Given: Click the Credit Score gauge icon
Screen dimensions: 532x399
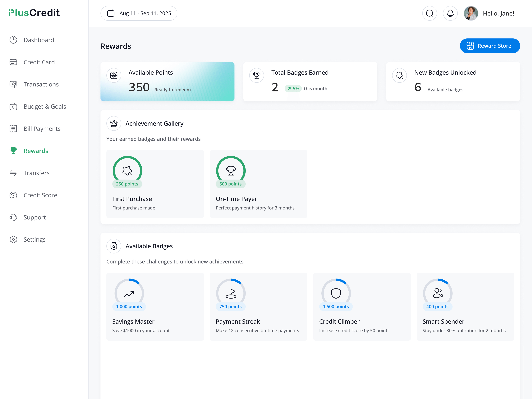Looking at the screenshot, I should pos(13,195).
